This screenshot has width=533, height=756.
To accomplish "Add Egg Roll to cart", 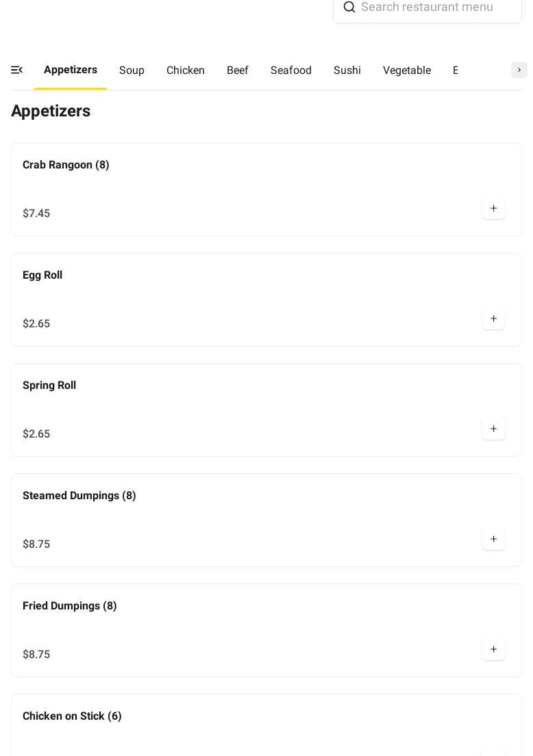I will 493,318.
